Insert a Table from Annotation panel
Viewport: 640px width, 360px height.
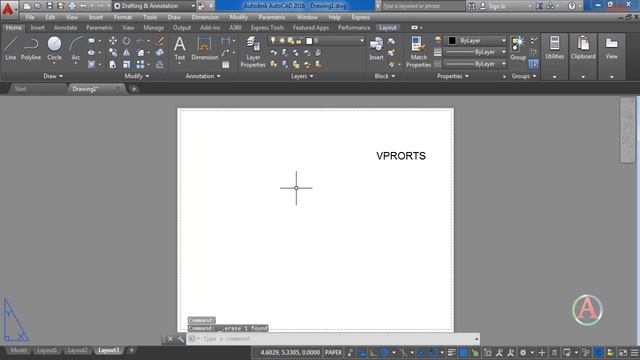(225, 64)
